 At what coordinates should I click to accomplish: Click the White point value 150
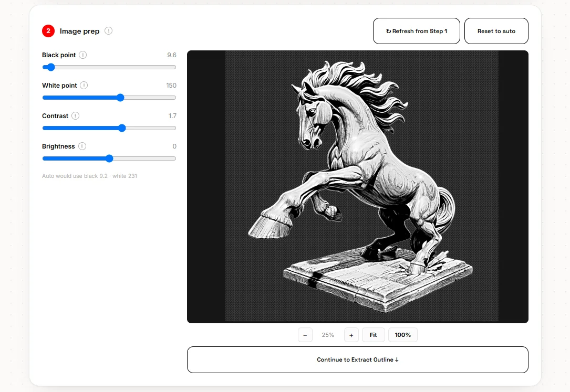[x=171, y=86]
